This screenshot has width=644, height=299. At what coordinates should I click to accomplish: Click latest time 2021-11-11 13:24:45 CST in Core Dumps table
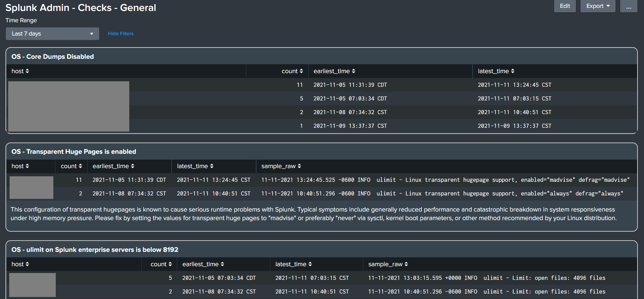[x=514, y=85]
